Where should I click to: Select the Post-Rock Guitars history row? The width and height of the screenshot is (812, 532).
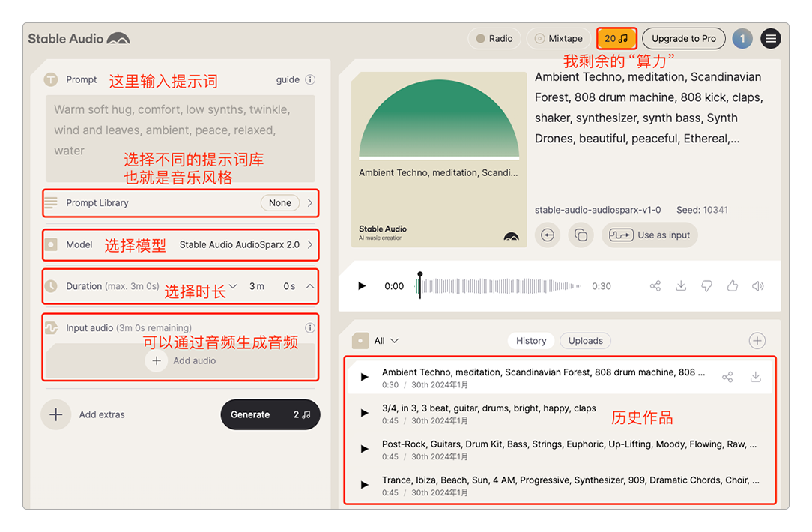pos(560,449)
